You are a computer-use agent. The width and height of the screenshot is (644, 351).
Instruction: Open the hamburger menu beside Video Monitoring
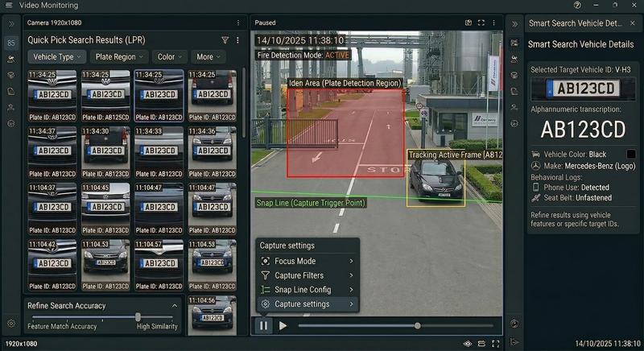coord(9,6)
